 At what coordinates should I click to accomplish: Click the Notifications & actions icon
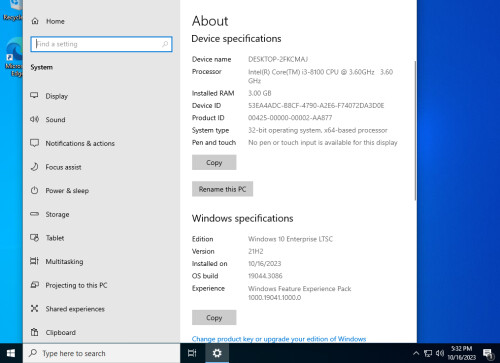(x=34, y=143)
